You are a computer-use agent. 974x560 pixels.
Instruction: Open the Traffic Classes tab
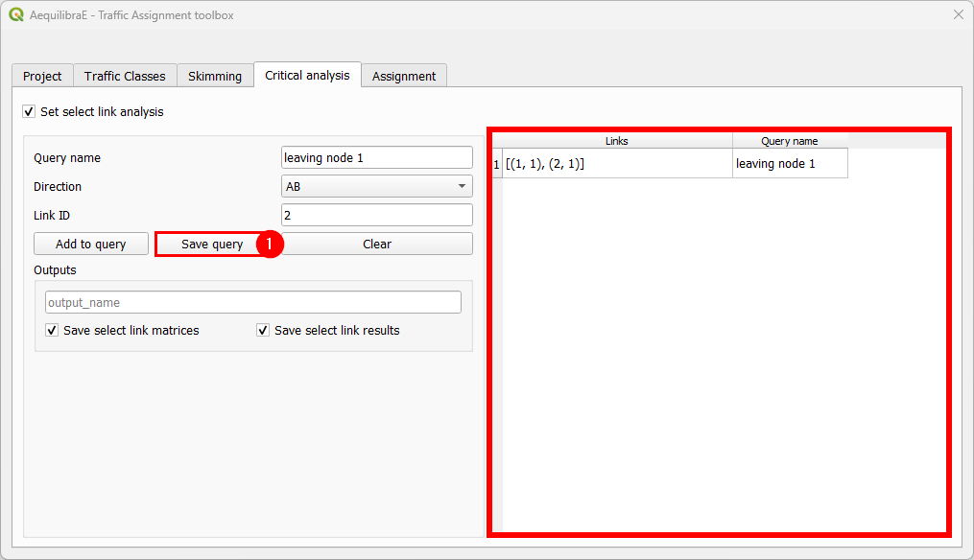click(x=124, y=76)
